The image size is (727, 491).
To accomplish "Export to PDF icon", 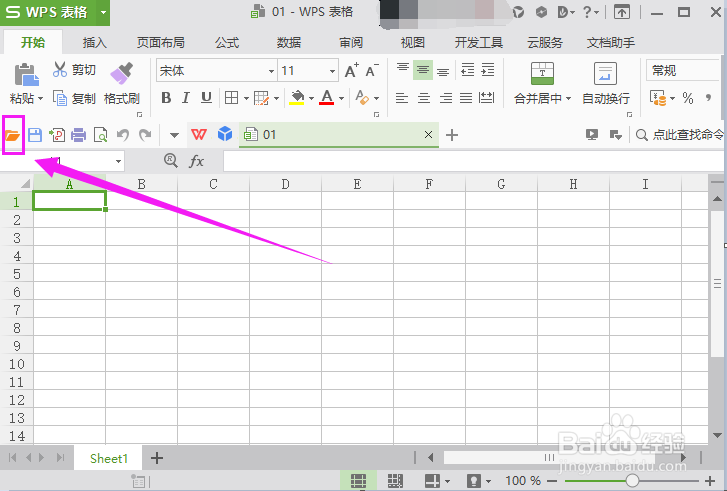I will (x=57, y=135).
